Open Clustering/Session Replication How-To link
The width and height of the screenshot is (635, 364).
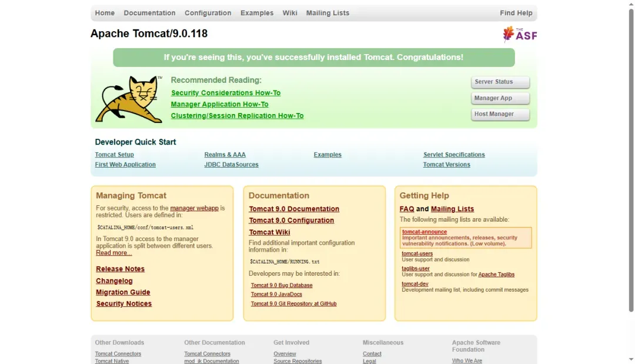[x=237, y=115]
